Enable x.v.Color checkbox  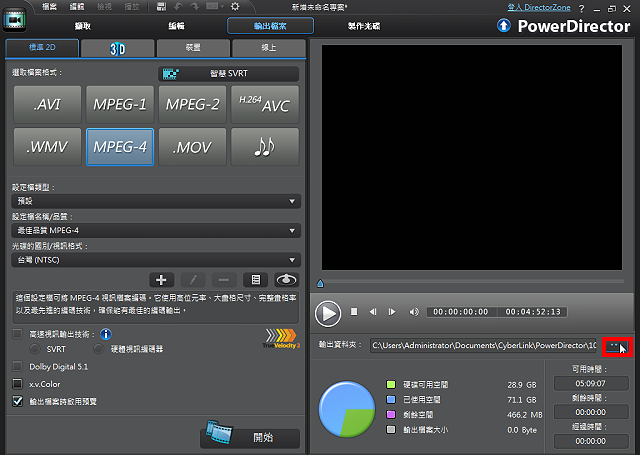point(17,384)
